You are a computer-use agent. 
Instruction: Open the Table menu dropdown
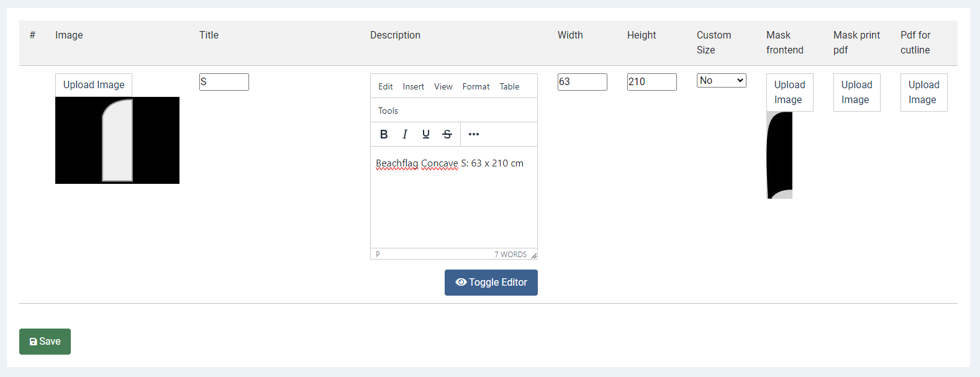[509, 86]
